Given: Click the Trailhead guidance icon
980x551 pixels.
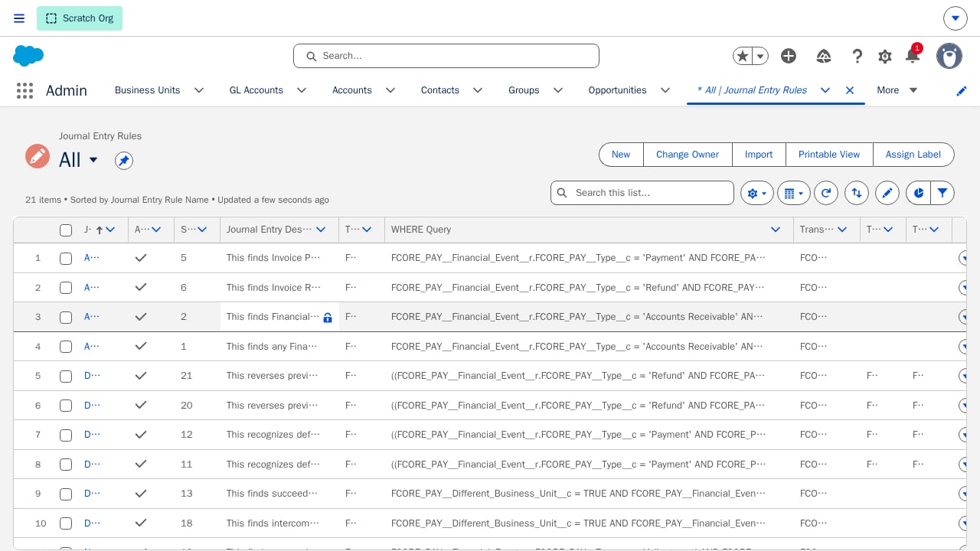Looking at the screenshot, I should pos(824,56).
